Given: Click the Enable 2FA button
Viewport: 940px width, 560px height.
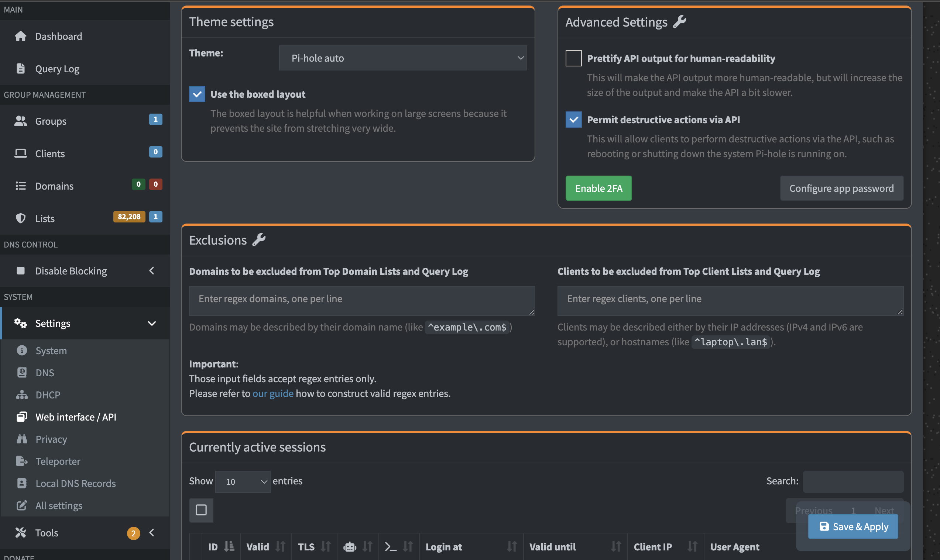Looking at the screenshot, I should (x=598, y=188).
